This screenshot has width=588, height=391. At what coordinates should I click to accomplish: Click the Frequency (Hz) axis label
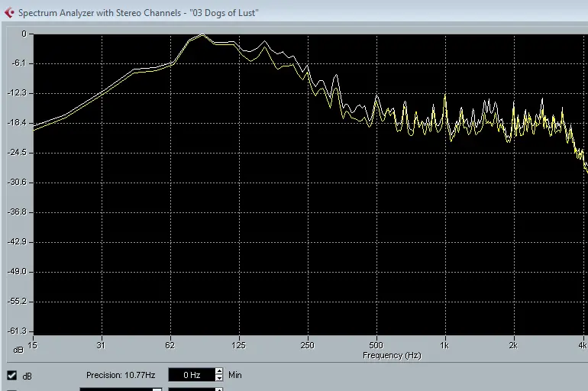(x=392, y=355)
